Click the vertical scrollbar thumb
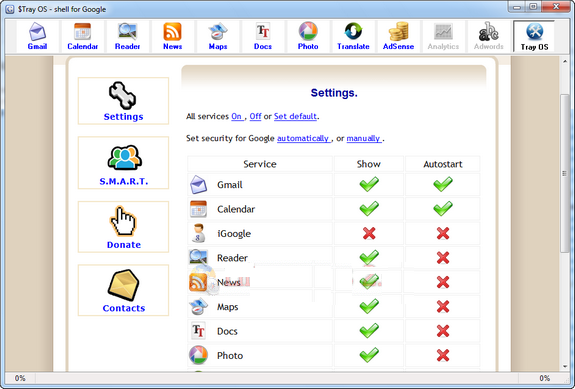This screenshot has height=389, width=575. tap(565, 173)
